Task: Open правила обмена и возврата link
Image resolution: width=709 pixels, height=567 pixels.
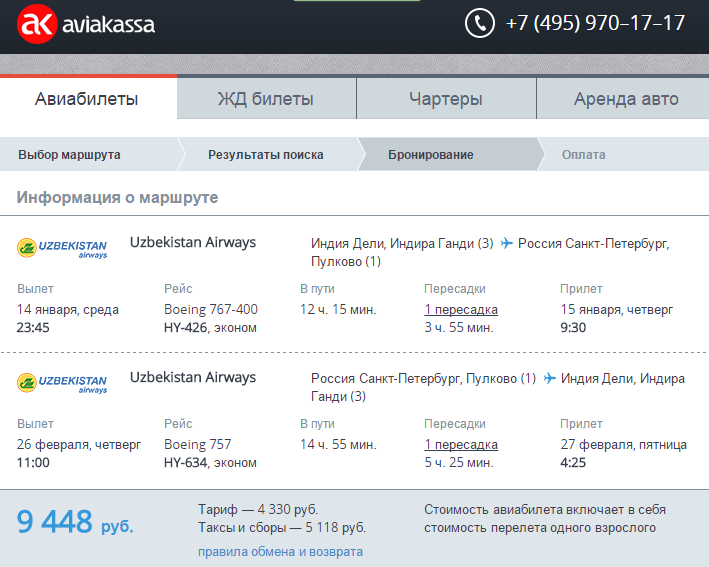Action: point(280,552)
